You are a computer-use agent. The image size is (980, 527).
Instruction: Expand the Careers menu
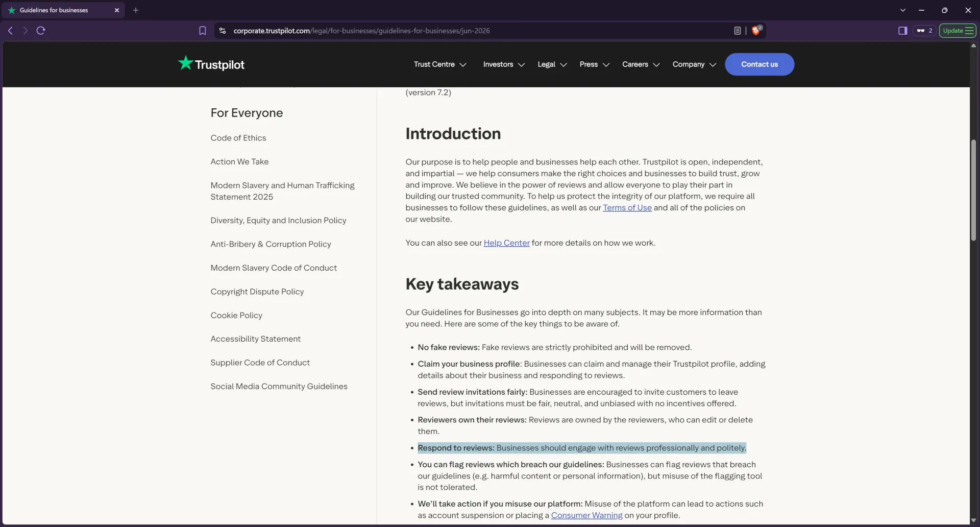coord(641,64)
